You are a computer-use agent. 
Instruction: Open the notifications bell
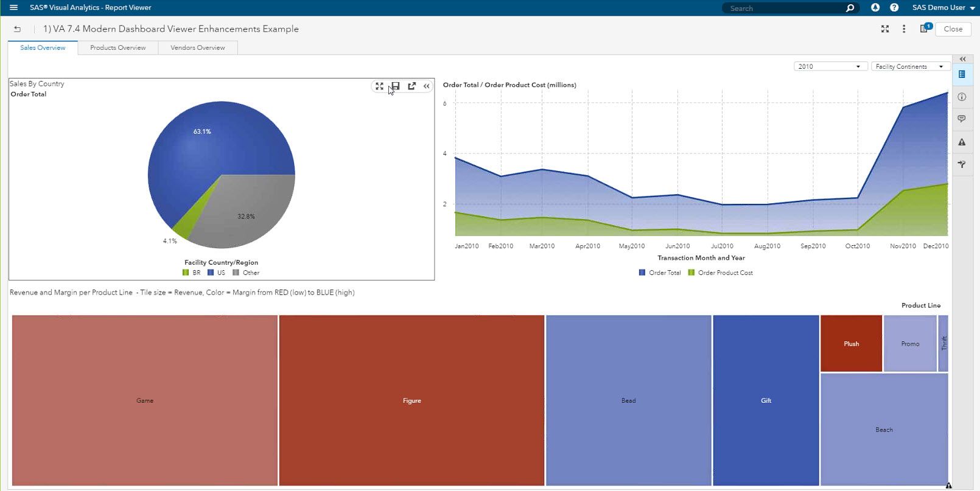[875, 7]
